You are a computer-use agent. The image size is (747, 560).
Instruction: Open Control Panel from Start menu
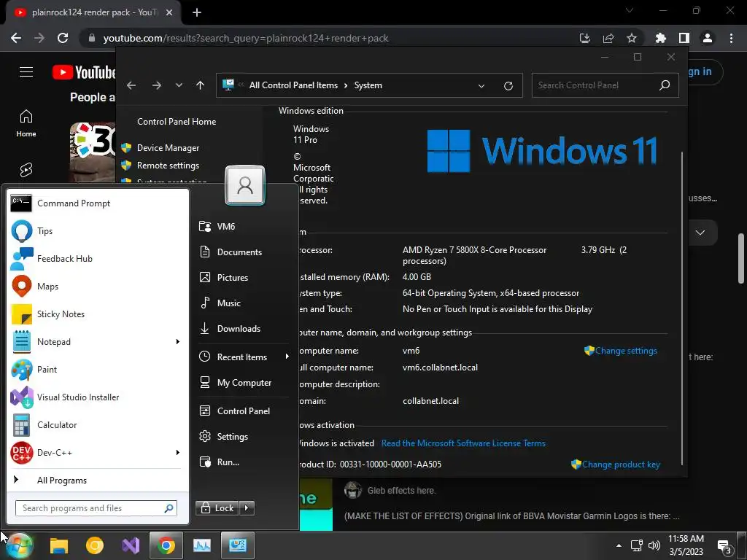tap(243, 411)
